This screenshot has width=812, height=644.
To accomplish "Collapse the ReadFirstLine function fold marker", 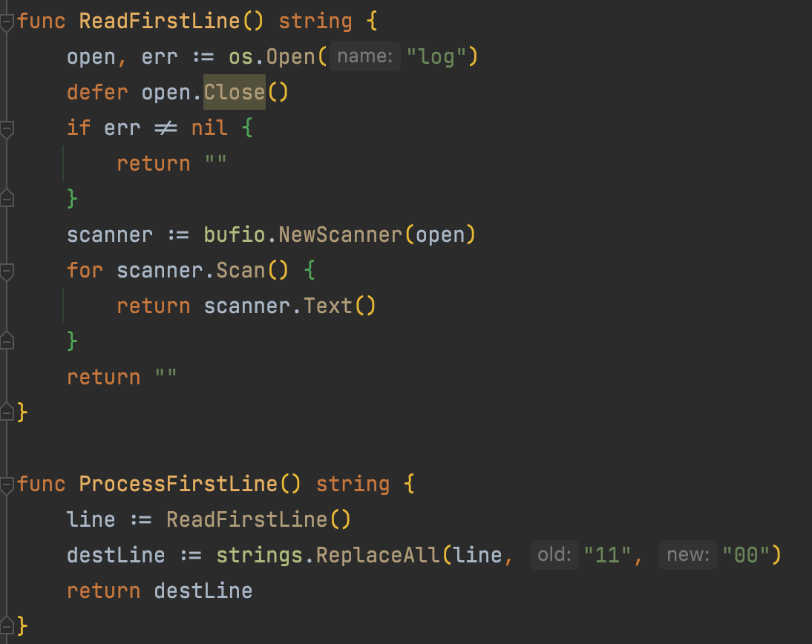I will pos(7,22).
